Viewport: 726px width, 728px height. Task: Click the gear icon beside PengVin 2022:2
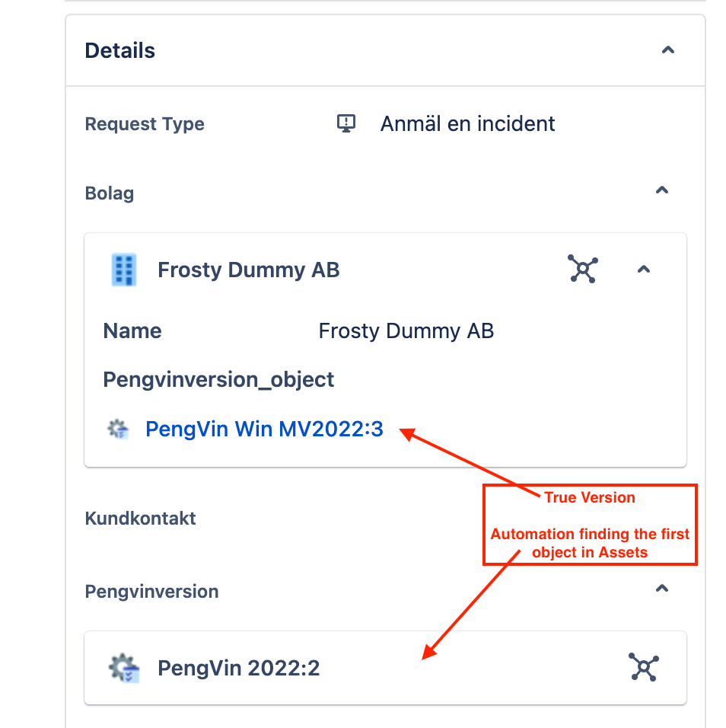point(123,668)
